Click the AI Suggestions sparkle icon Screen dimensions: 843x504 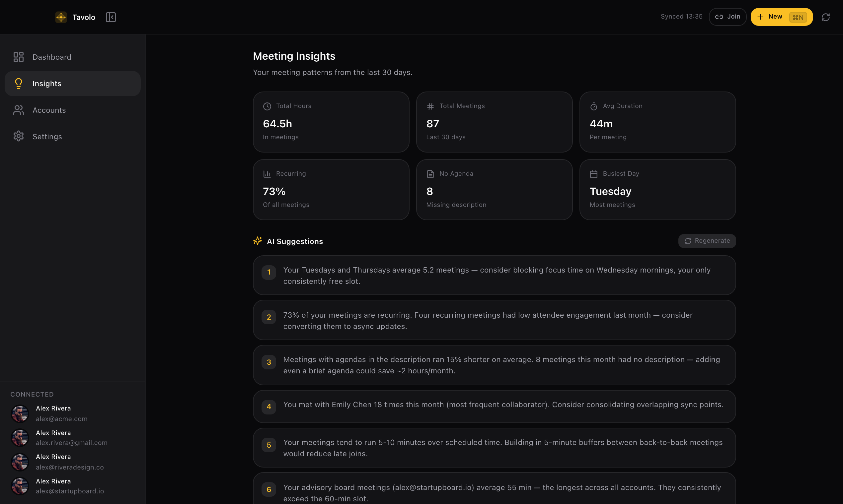click(x=257, y=241)
